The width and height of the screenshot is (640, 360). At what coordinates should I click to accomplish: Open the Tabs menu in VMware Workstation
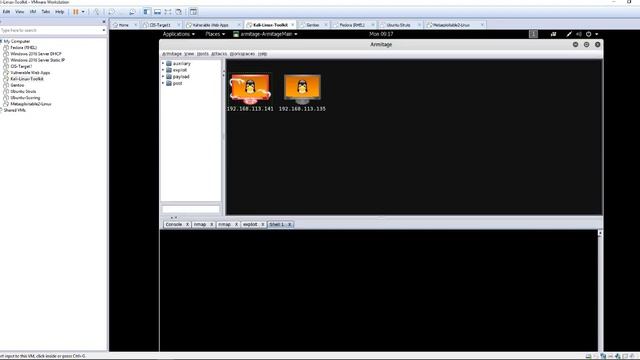[46, 12]
